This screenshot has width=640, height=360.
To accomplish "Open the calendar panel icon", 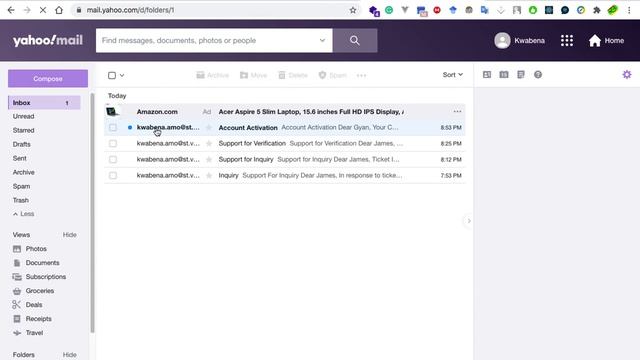I will click(504, 75).
